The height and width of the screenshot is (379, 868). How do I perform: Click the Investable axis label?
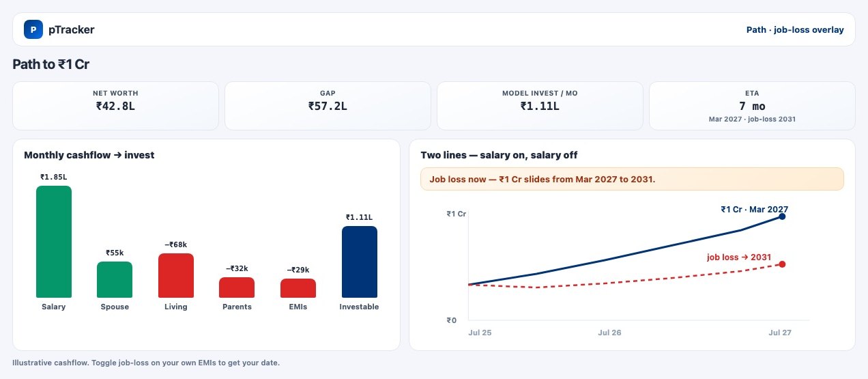pyautogui.click(x=359, y=307)
